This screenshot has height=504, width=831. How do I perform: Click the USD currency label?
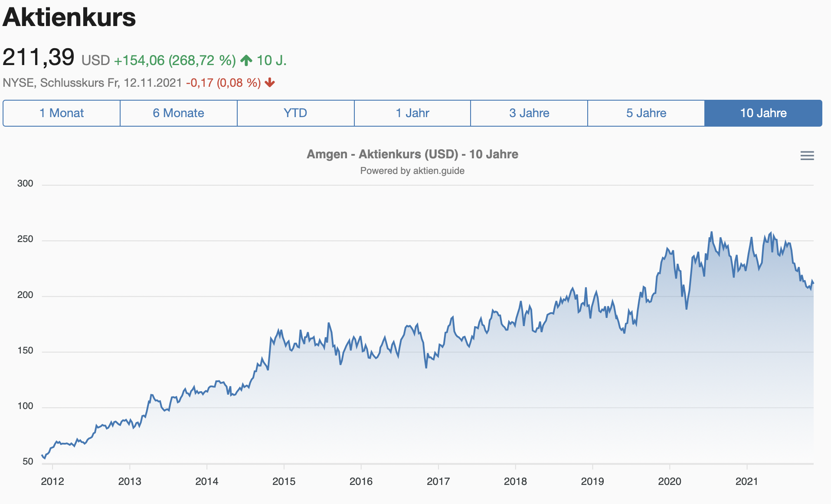(96, 60)
